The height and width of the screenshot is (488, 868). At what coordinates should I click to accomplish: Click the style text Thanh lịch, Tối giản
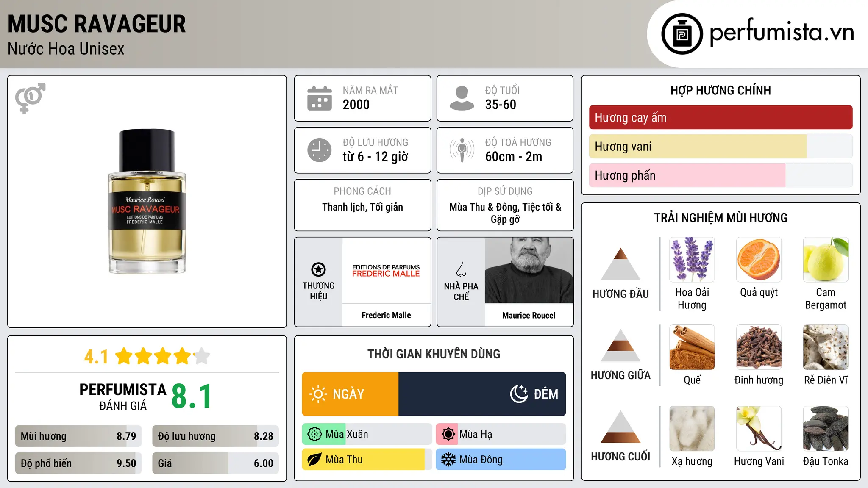[x=362, y=207]
